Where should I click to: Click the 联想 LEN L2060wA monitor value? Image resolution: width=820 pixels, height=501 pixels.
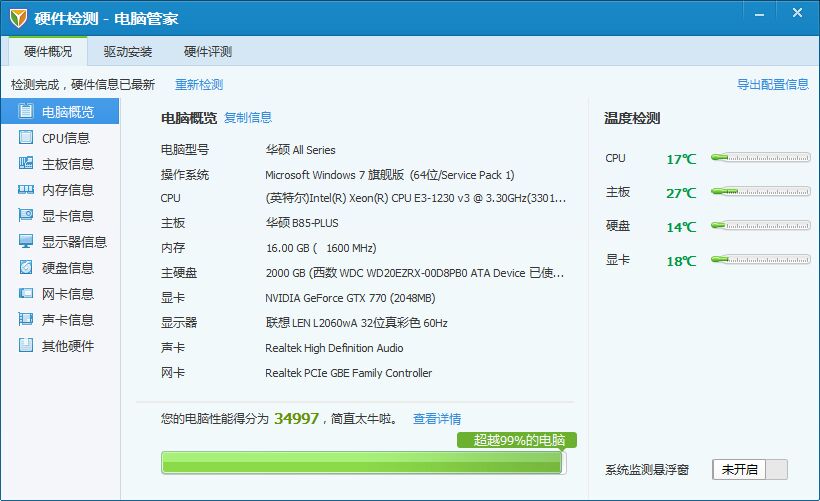tap(356, 323)
